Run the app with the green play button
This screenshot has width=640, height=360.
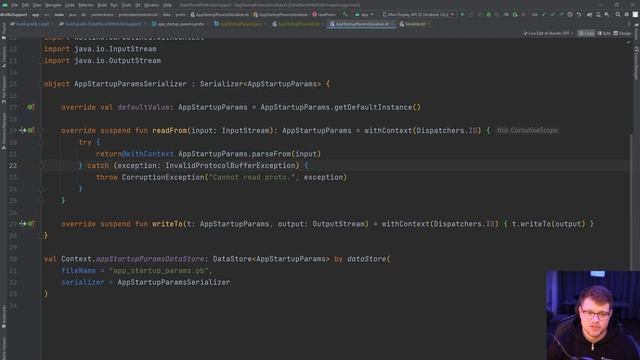462,14
